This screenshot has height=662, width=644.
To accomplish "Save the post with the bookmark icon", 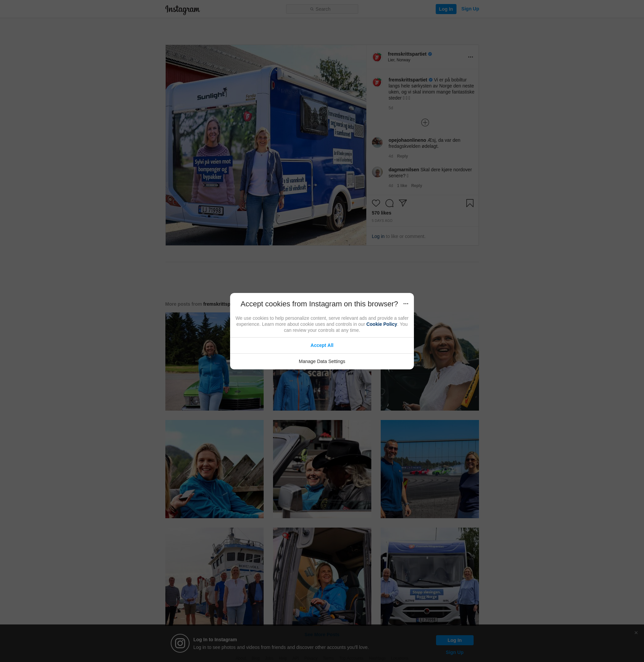I will [x=470, y=203].
